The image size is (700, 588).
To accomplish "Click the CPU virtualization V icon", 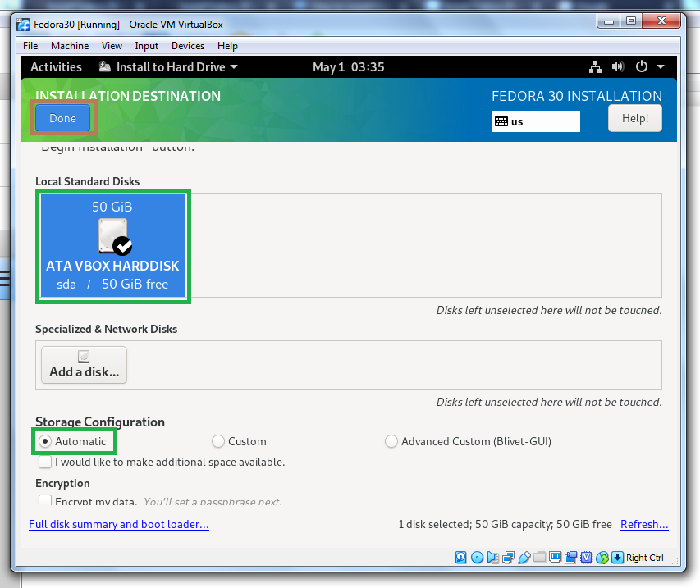I will pyautogui.click(x=586, y=557).
